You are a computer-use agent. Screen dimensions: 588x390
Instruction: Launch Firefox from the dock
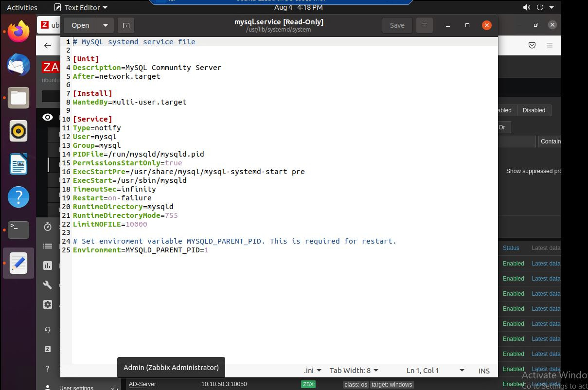tap(18, 32)
